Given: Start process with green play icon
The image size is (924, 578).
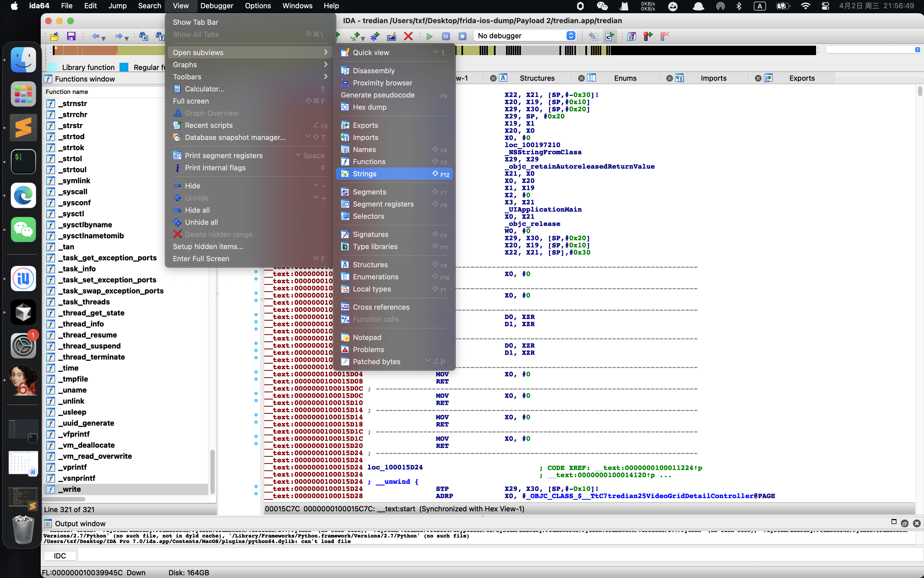Looking at the screenshot, I should (x=429, y=36).
